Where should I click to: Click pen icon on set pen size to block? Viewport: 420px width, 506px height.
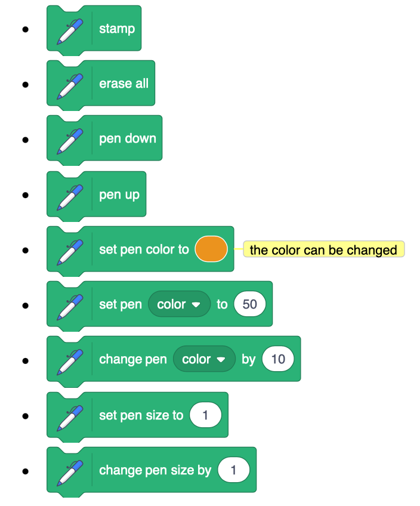click(x=70, y=418)
